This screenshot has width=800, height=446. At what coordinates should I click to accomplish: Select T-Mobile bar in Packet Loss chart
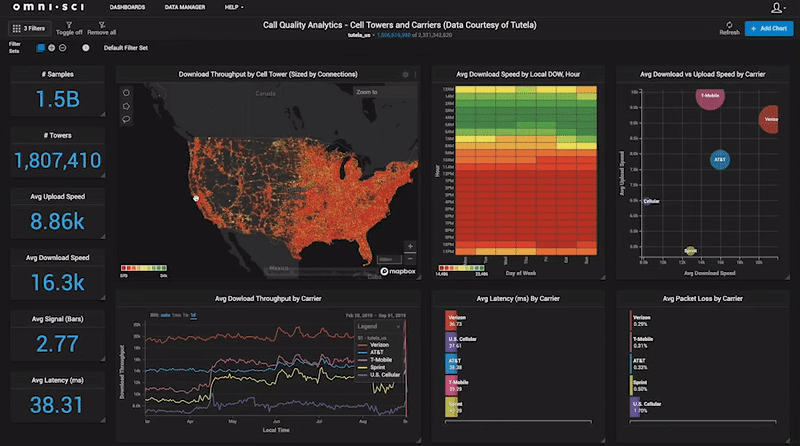coord(631,342)
